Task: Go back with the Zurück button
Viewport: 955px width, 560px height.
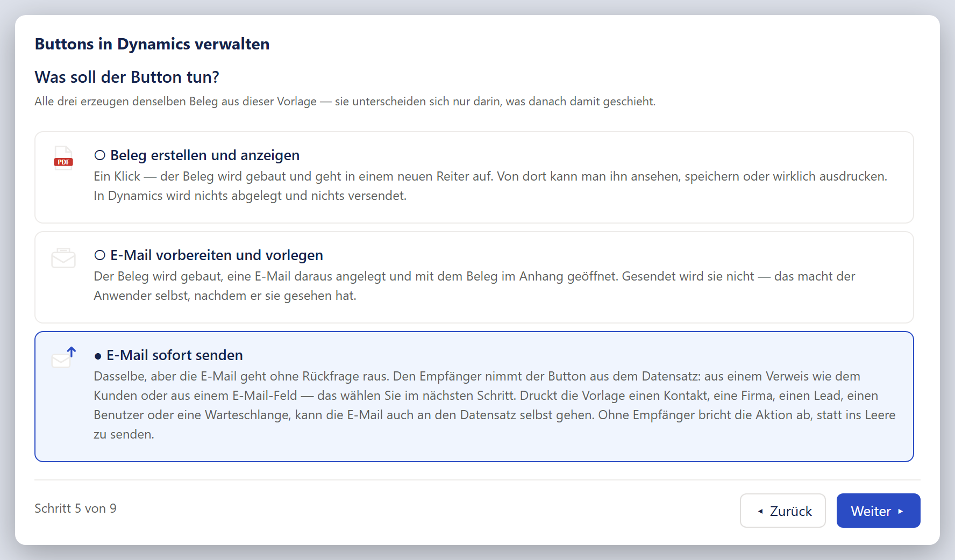Action: 782,511
